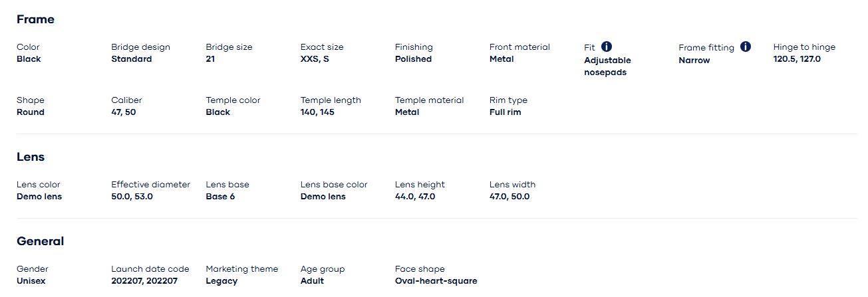Click the Temple length 140, 145 value
This screenshot has width=868, height=297.
[x=317, y=112]
